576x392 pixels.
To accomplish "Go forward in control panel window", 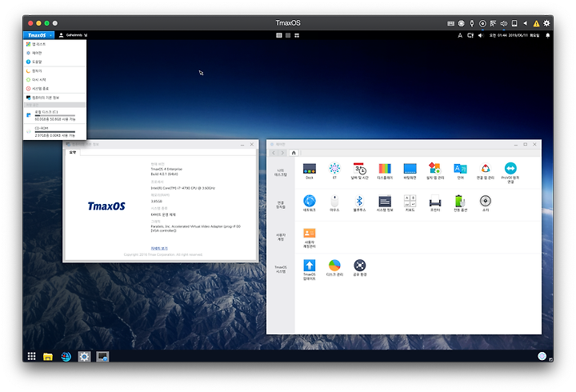I will coord(282,153).
